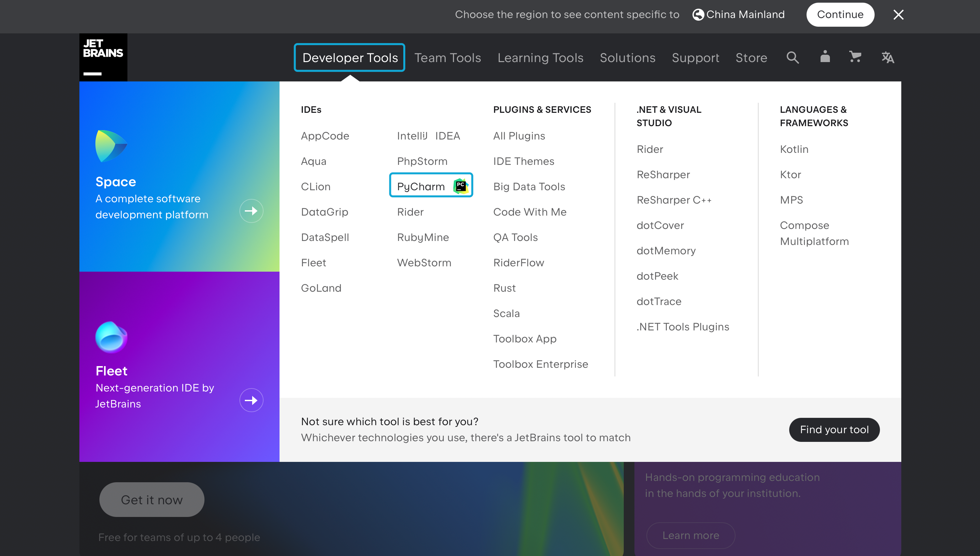Open Rider in the IDEs column
Image resolution: width=980 pixels, height=556 pixels.
click(x=410, y=212)
